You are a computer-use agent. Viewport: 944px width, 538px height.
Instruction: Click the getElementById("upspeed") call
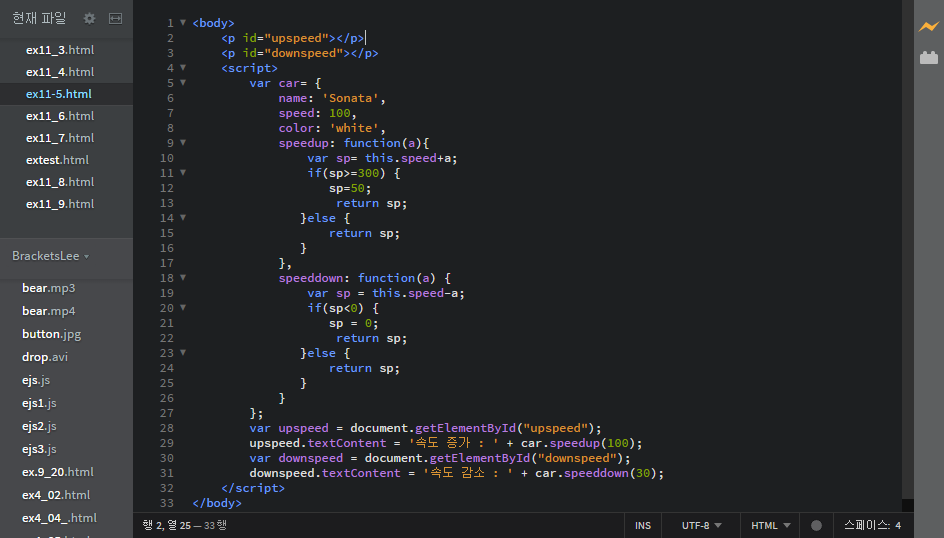[x=505, y=428]
